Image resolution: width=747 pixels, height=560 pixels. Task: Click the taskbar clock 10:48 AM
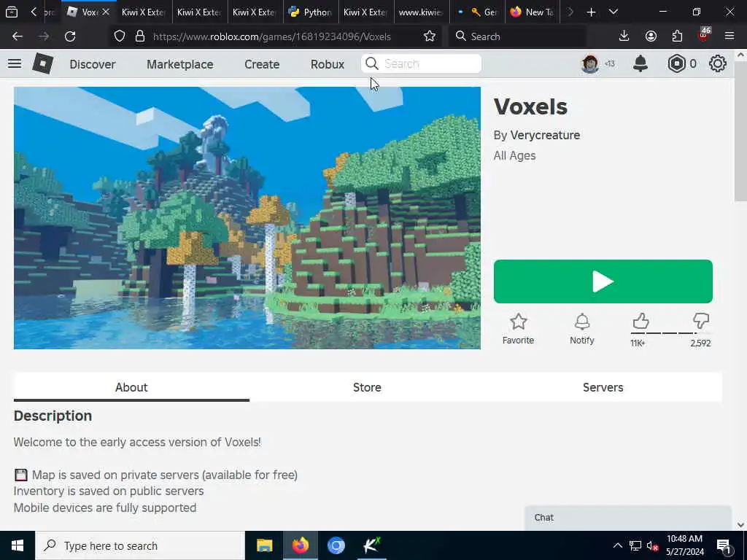684,545
